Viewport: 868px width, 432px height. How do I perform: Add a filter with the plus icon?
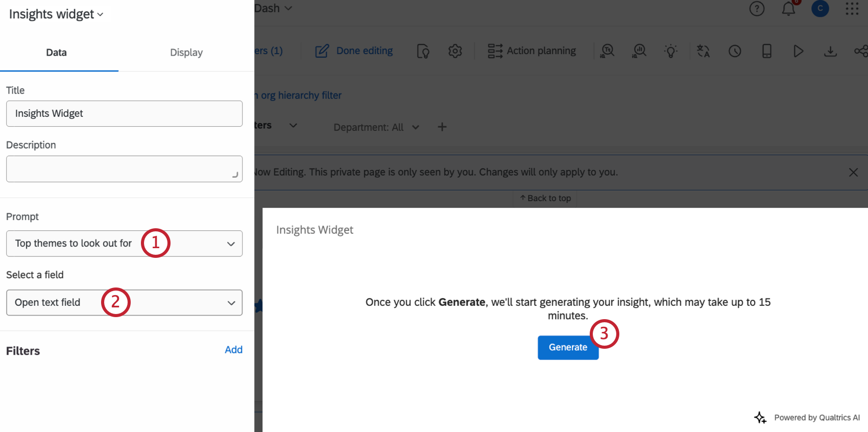442,127
